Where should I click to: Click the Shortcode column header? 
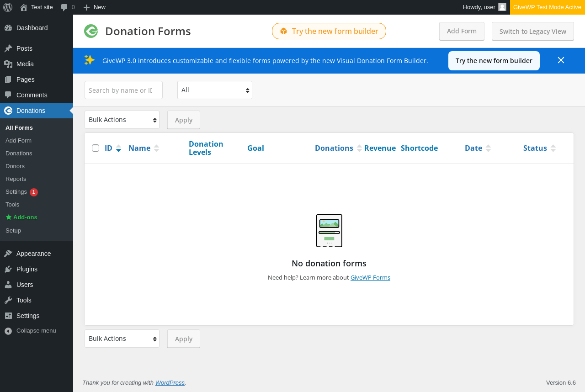tap(419, 148)
